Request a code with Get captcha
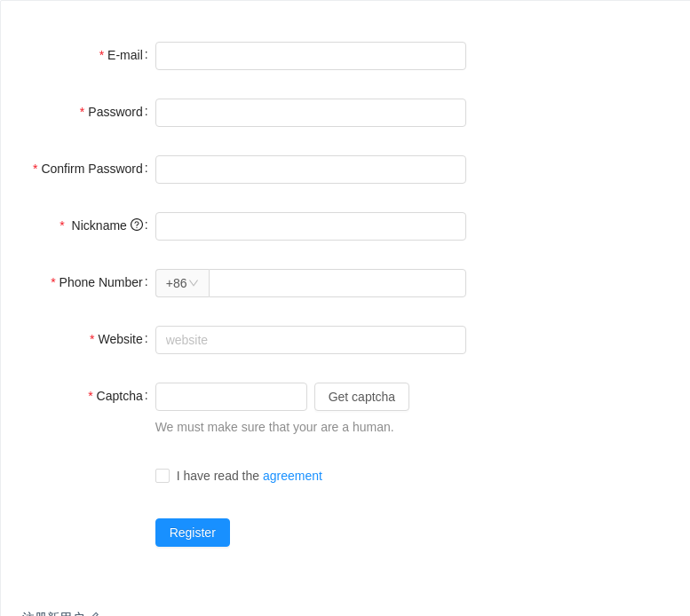Screen dimensions: 690x616 point(361,397)
